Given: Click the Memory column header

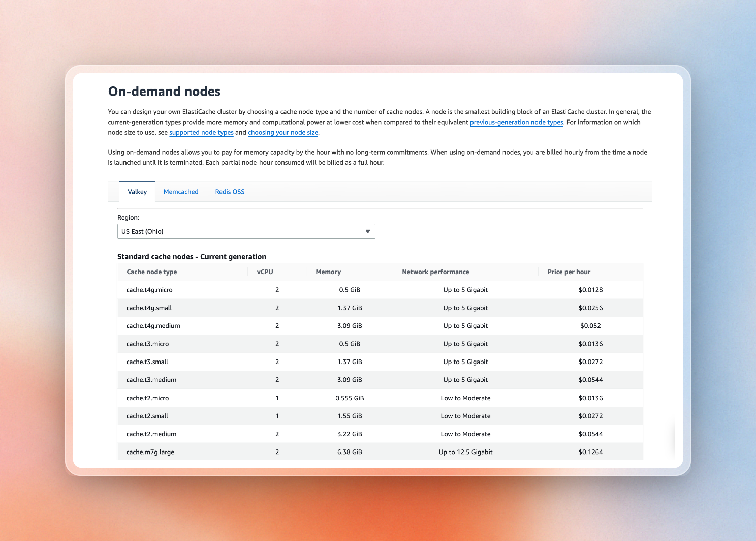Looking at the screenshot, I should pos(328,272).
